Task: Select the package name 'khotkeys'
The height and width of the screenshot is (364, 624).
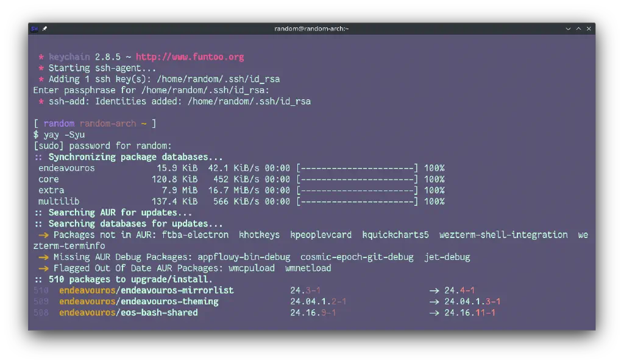Action: (x=259, y=235)
